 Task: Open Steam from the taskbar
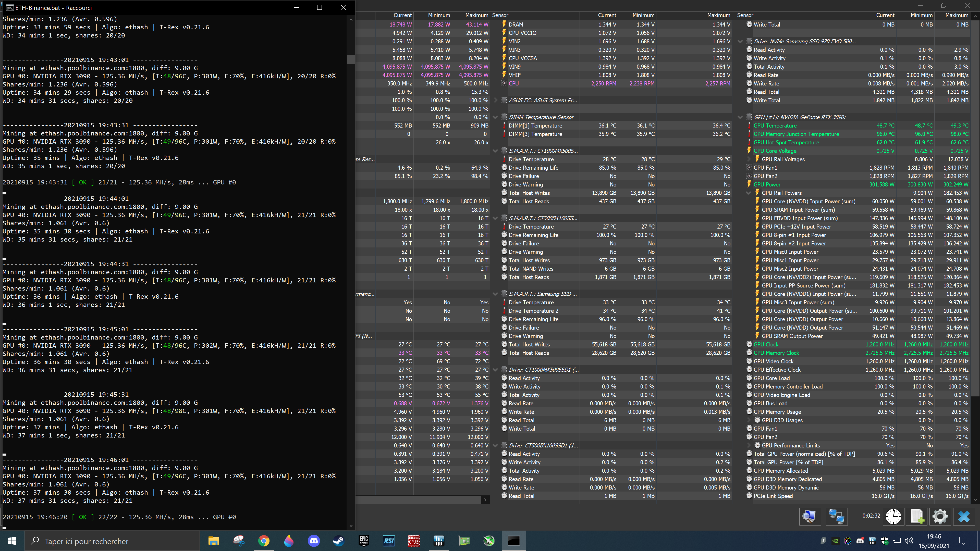click(x=338, y=540)
